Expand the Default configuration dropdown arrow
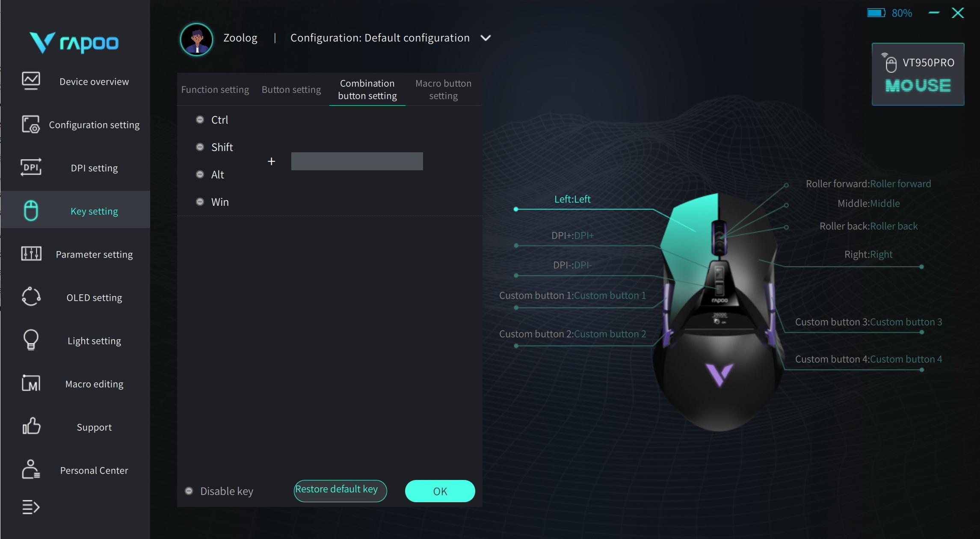The height and width of the screenshot is (539, 980). tap(486, 38)
